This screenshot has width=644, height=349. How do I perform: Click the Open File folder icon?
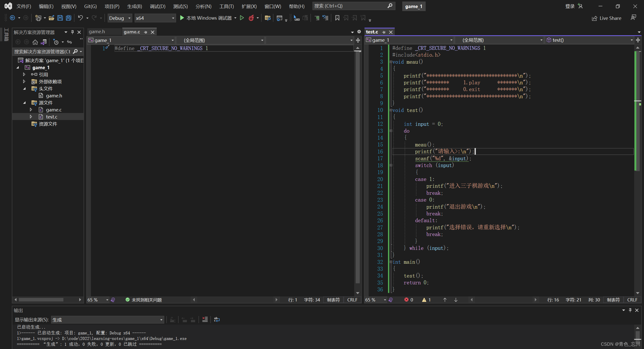[x=52, y=18]
